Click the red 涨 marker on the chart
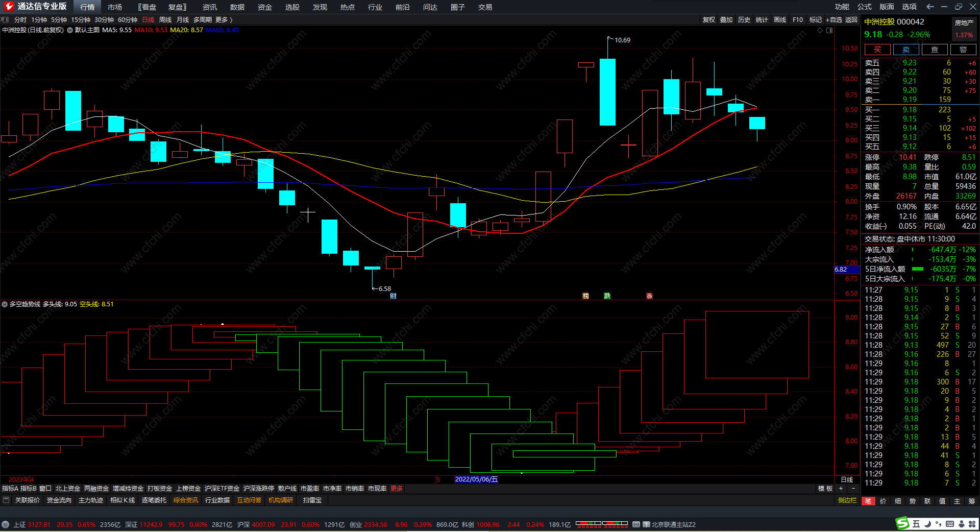The image size is (980, 532). pyautogui.click(x=649, y=296)
